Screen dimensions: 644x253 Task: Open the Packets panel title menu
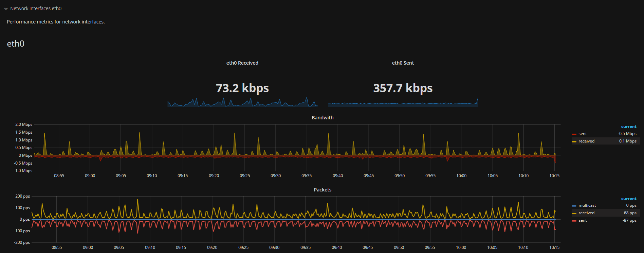(323, 190)
